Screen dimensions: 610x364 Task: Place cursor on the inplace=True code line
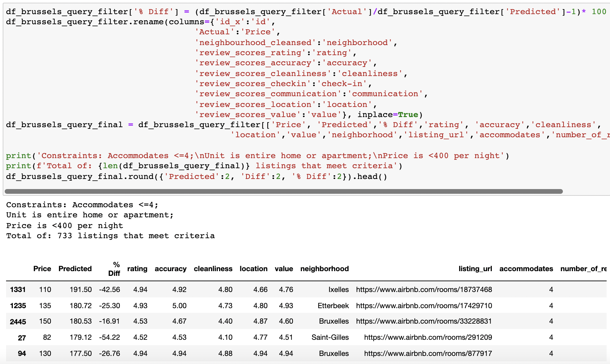pyautogui.click(x=309, y=115)
